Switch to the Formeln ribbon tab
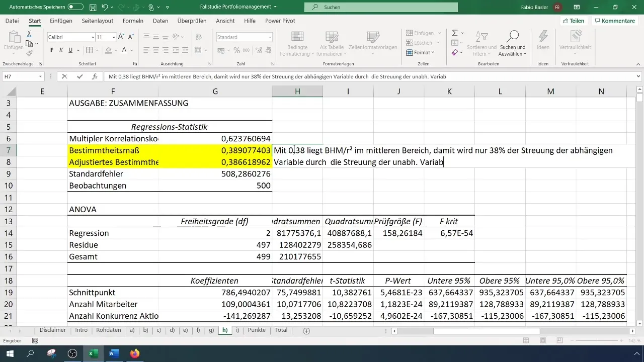This screenshot has height=362, width=644. [x=133, y=21]
